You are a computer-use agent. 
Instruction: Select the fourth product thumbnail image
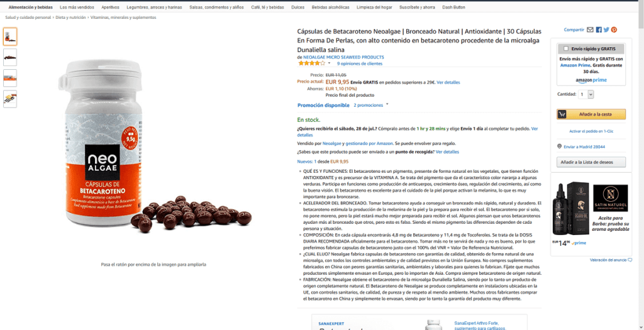[10, 99]
